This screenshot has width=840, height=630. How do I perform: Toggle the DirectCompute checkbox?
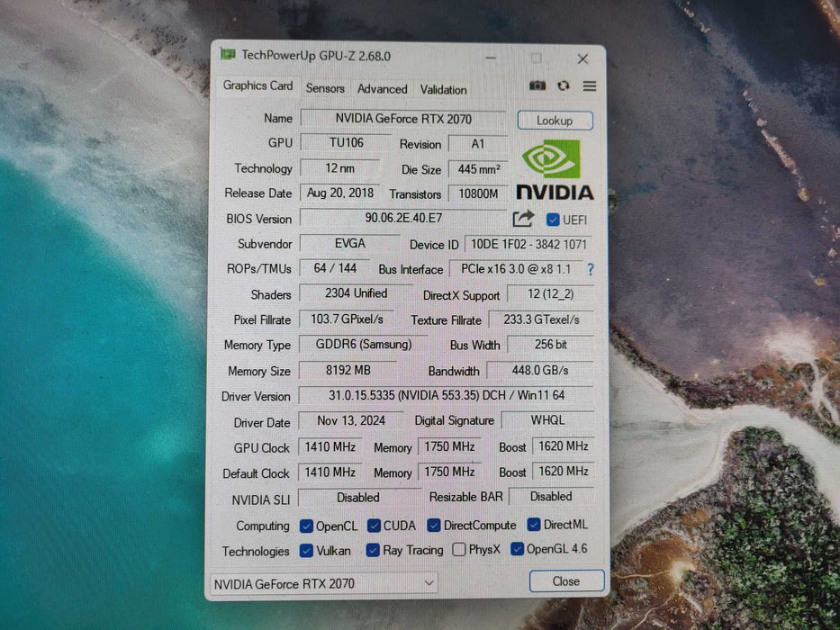[434, 525]
